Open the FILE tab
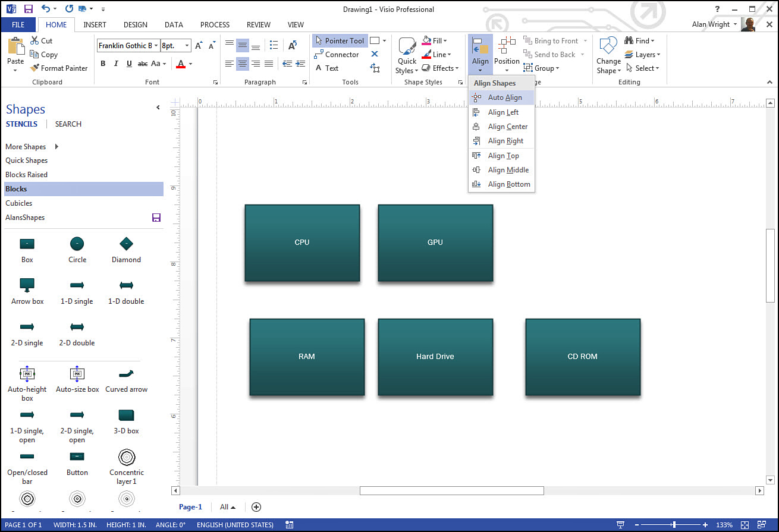779x532 pixels. [18, 25]
